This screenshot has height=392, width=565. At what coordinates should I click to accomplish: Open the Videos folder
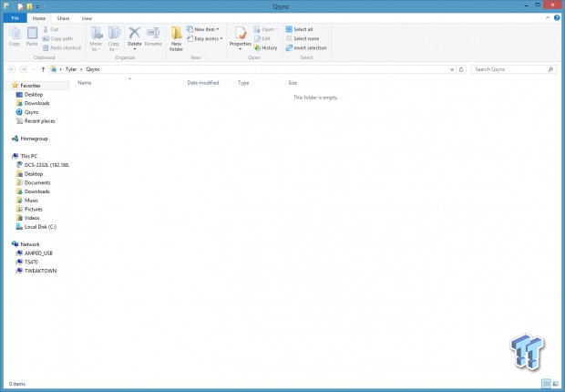pos(32,218)
